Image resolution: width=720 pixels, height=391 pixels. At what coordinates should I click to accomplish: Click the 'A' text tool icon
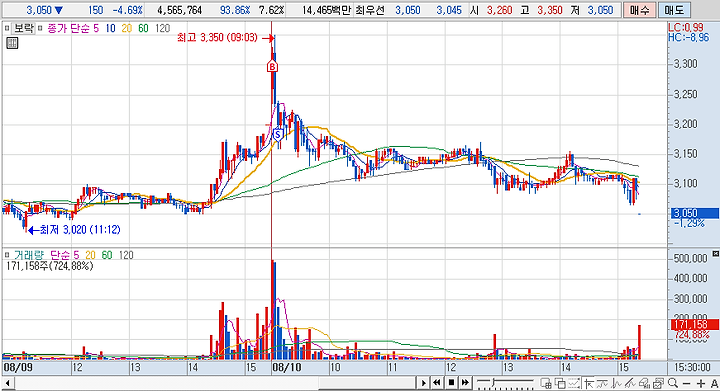point(714,384)
